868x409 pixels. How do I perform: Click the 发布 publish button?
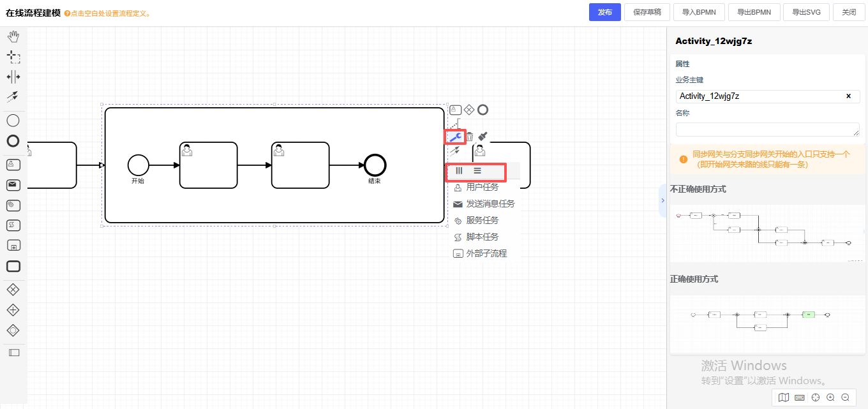click(604, 12)
